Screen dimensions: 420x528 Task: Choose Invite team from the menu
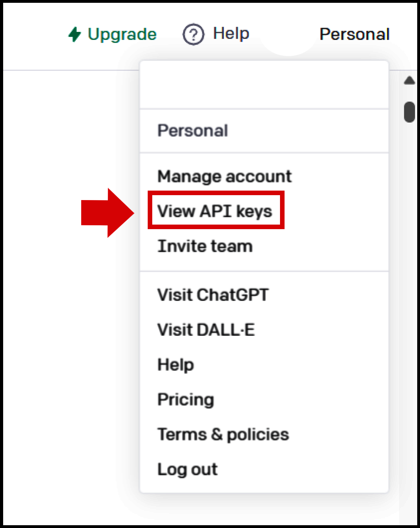[x=205, y=246]
